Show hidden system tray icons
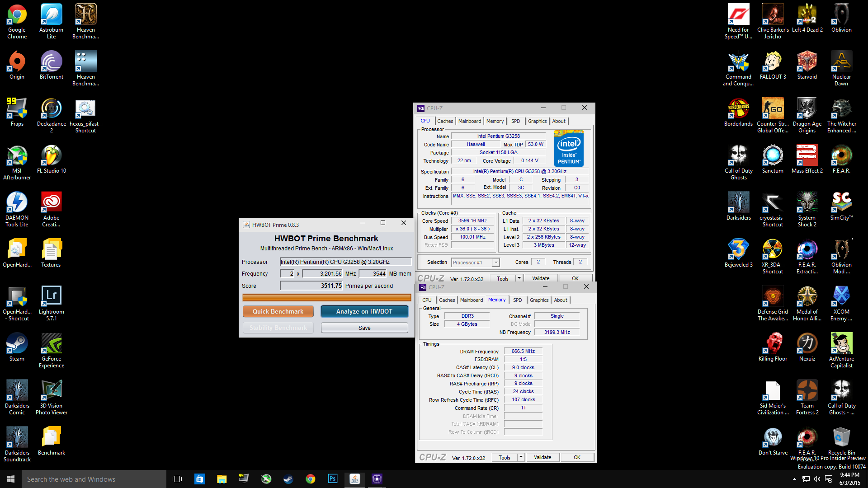Viewport: 868px width, 488px height. pyautogui.click(x=794, y=479)
